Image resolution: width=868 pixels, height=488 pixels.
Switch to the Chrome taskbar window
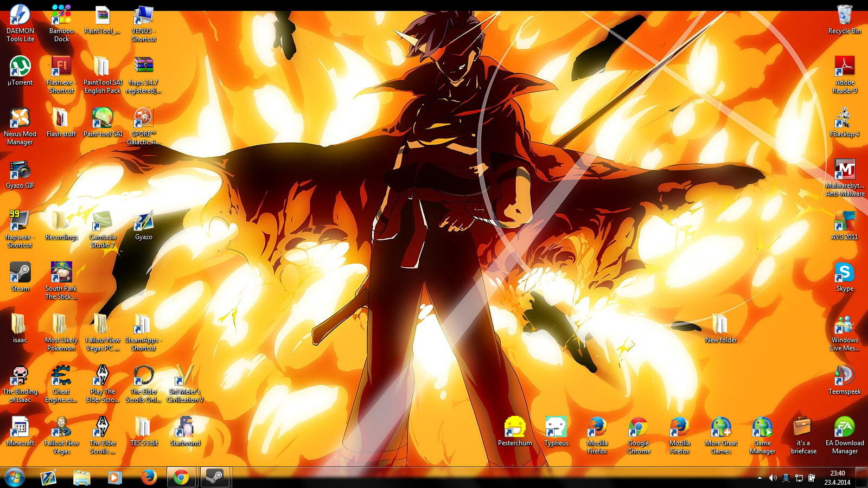click(181, 477)
